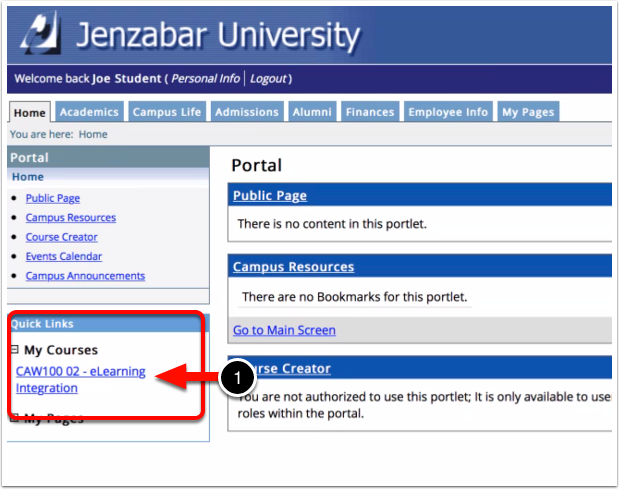
Task: Open Campus Resources sidebar link
Action: tap(71, 217)
